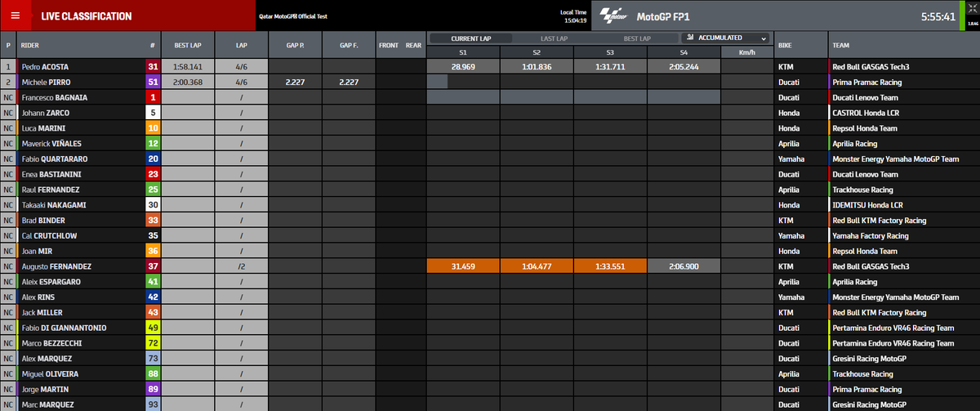Click the yellow number 49 badge
Image resolution: width=980 pixels, height=411 pixels.
coord(153,328)
